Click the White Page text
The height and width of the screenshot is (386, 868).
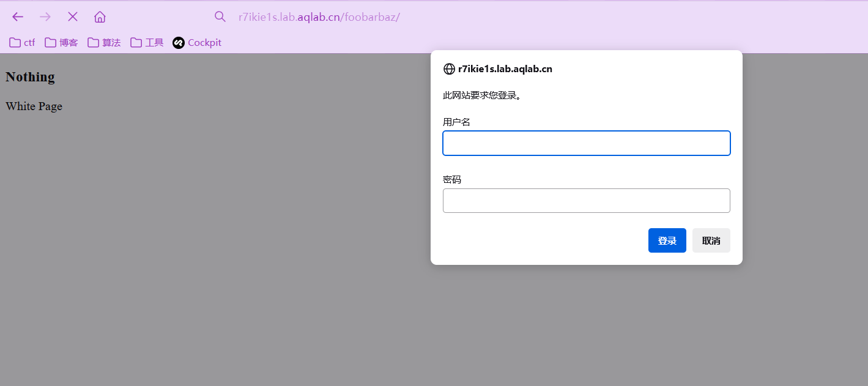34,106
